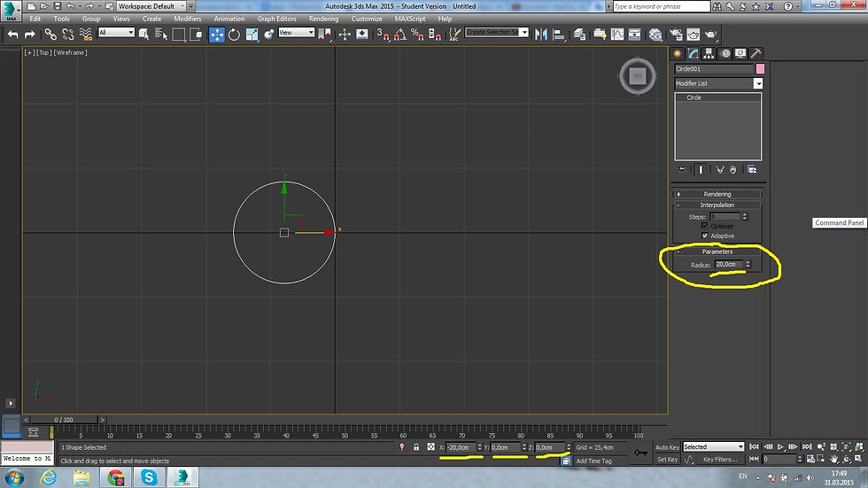This screenshot has height=488, width=868.
Task: Open the Rendered Frame Window icon
Action: tap(693, 35)
